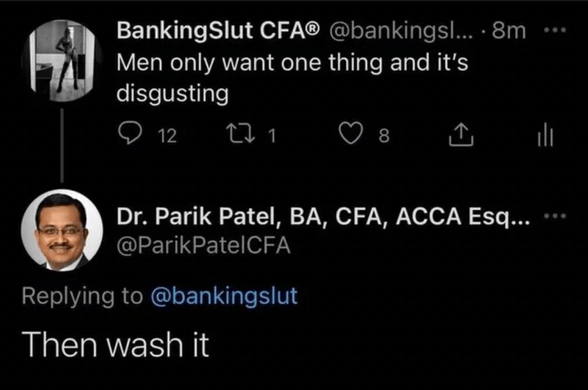The height and width of the screenshot is (390, 588).
Task: Click the retweet count 1
Action: point(272,136)
